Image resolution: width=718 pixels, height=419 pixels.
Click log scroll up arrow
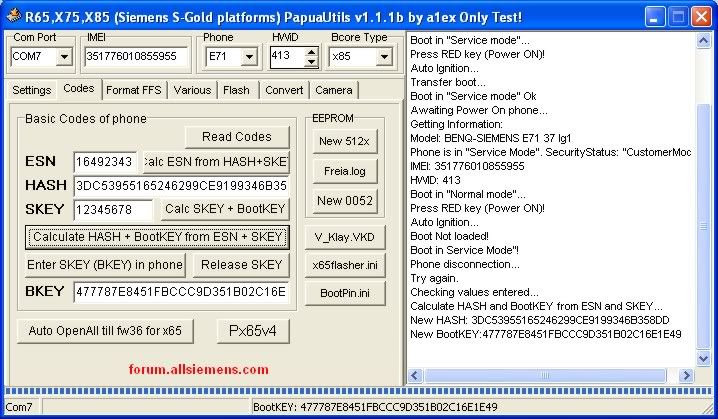coord(703,41)
